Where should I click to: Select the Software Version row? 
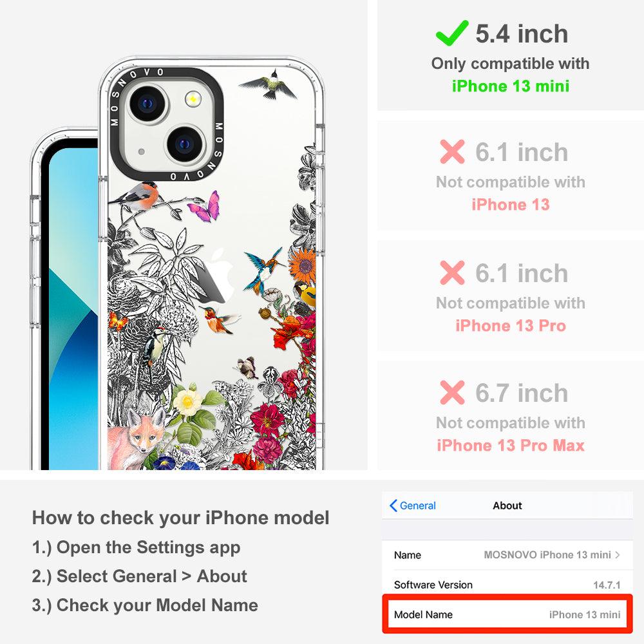(507, 585)
